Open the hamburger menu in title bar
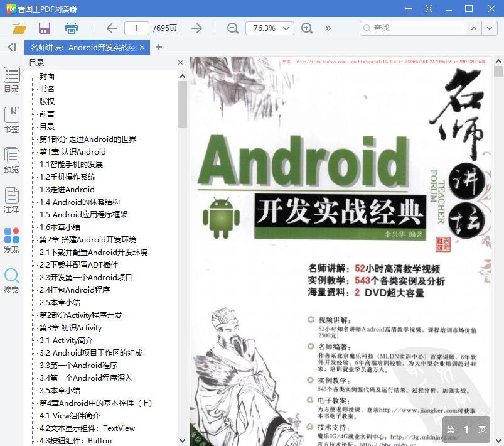The width and height of the screenshot is (504, 446). click(x=408, y=9)
